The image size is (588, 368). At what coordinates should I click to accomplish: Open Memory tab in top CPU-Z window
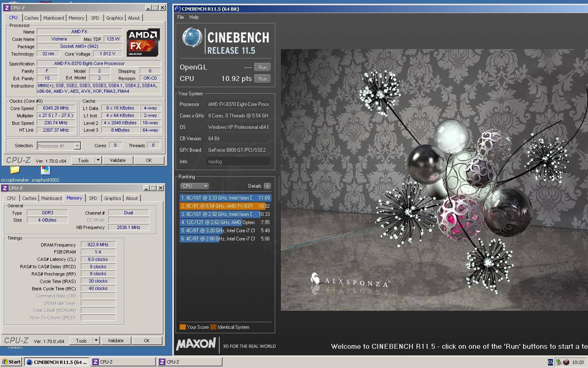point(76,18)
